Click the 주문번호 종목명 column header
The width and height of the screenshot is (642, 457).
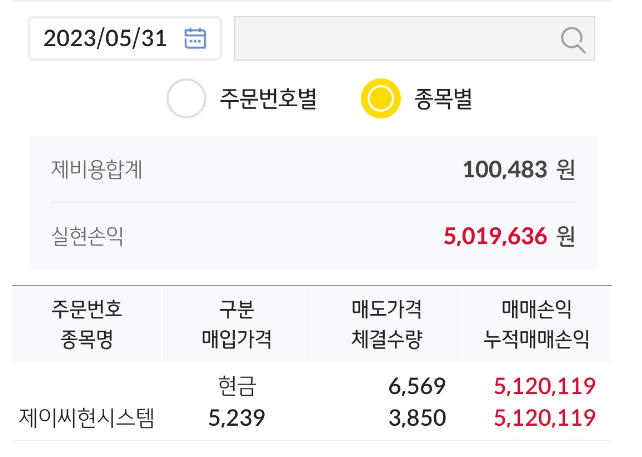87,324
